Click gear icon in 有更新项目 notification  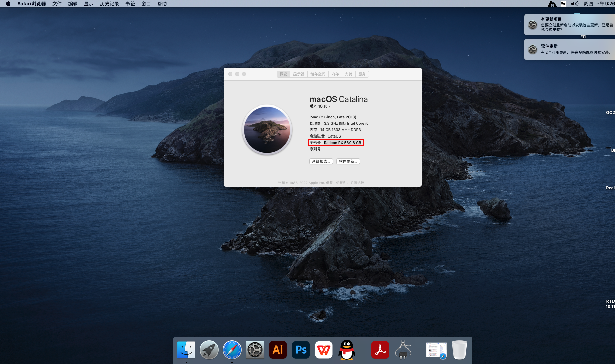533,25
